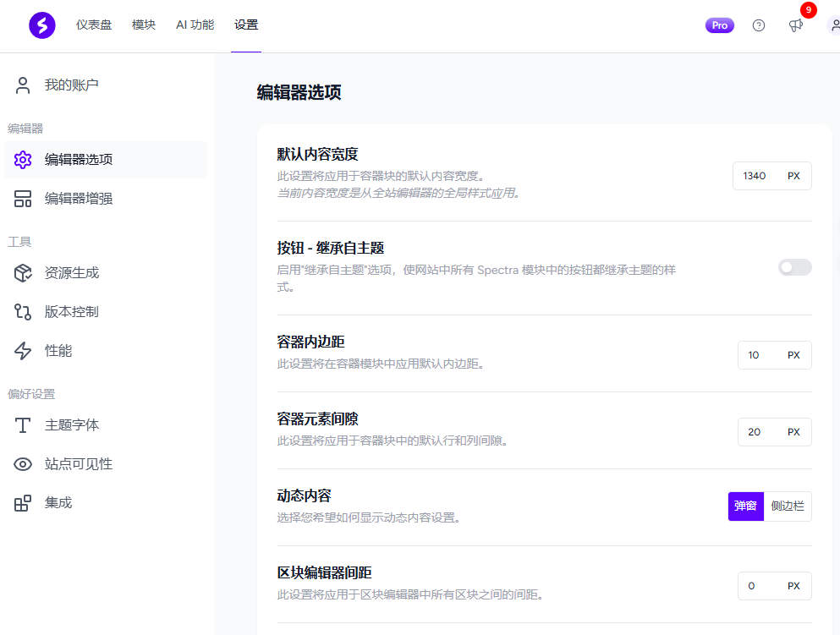Screen dimensions: 840x635
Task: Open the user profile icon
Action: (835, 25)
